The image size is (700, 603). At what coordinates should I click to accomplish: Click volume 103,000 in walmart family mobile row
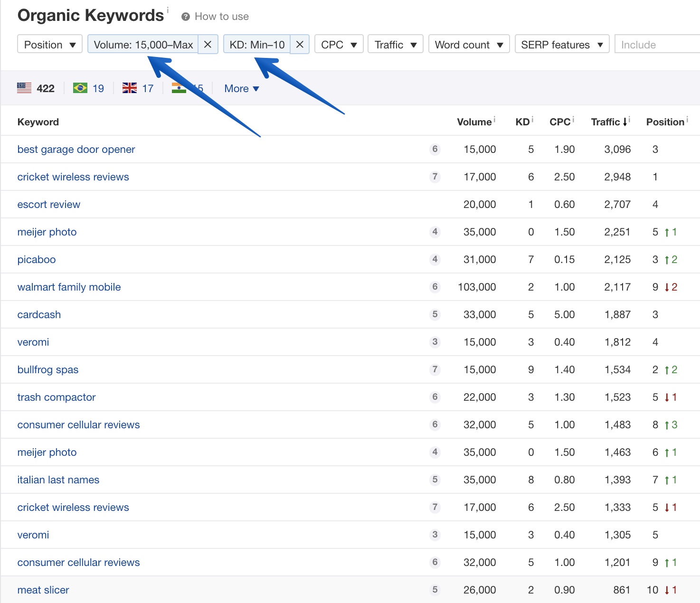477,287
